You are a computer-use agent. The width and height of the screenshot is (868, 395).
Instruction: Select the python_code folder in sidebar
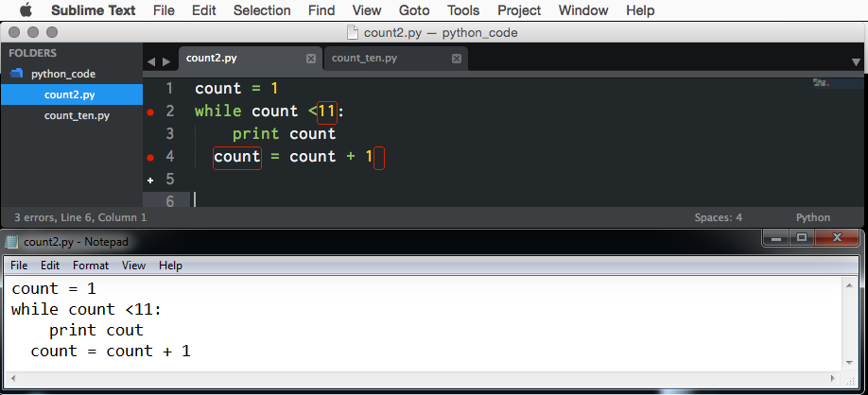pos(63,74)
